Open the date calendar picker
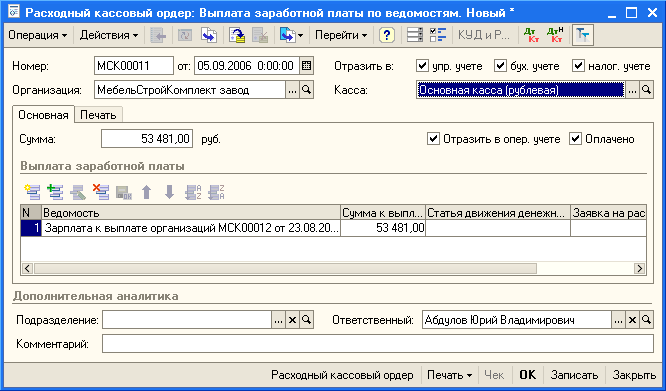 pyautogui.click(x=306, y=66)
